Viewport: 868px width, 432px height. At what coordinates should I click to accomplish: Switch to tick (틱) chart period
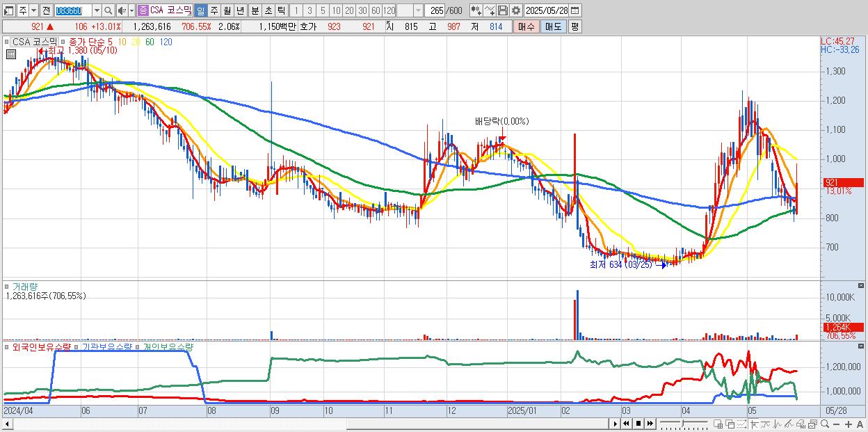281,10
